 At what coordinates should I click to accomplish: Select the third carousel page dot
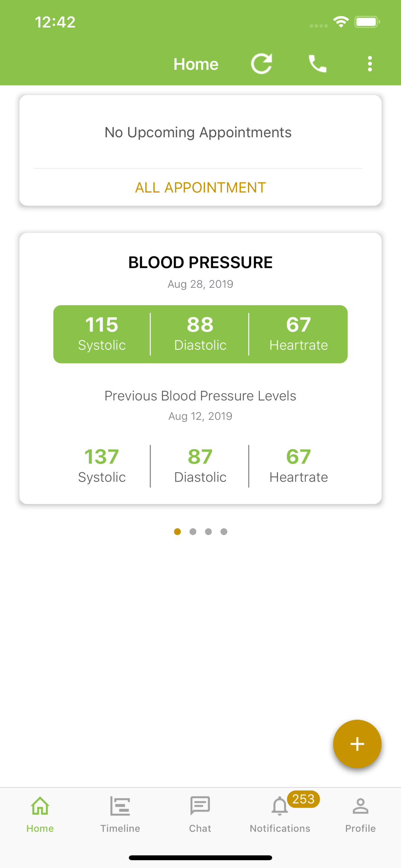pos(208,532)
